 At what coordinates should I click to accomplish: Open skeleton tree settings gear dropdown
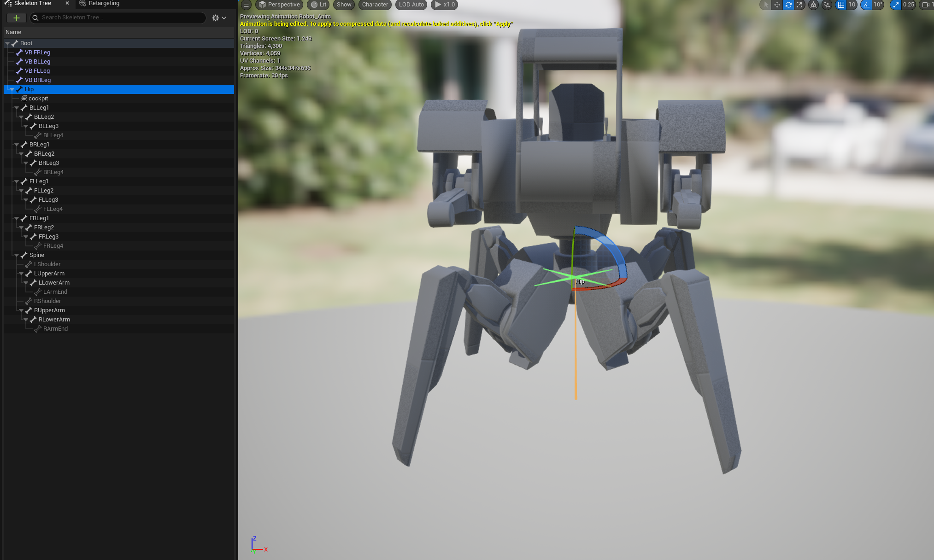[x=219, y=17]
